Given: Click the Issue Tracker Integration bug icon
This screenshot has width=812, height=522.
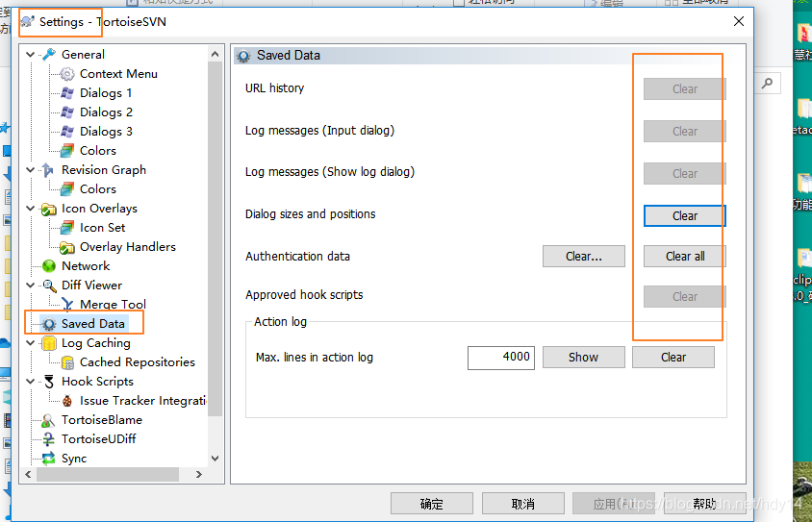Looking at the screenshot, I should (67, 401).
